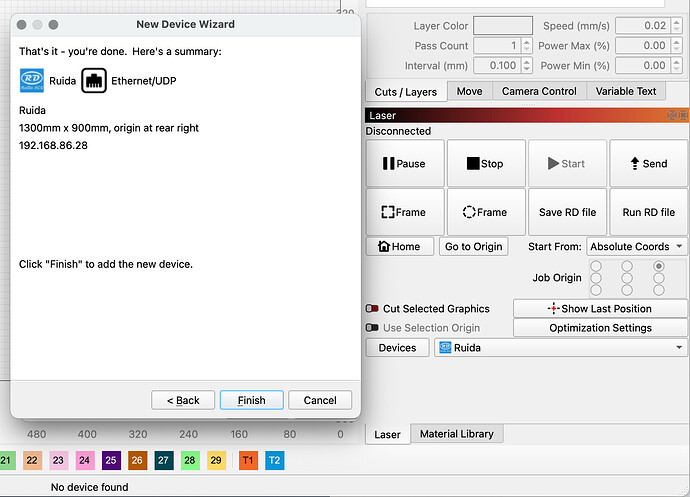The width and height of the screenshot is (690, 497).
Task: Open the Devices dialog
Action: click(x=397, y=348)
